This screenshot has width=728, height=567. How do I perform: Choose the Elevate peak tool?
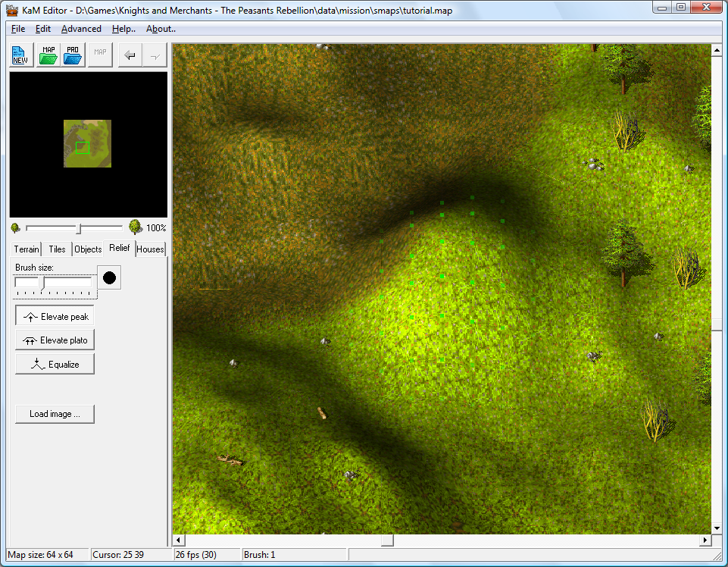click(x=55, y=317)
